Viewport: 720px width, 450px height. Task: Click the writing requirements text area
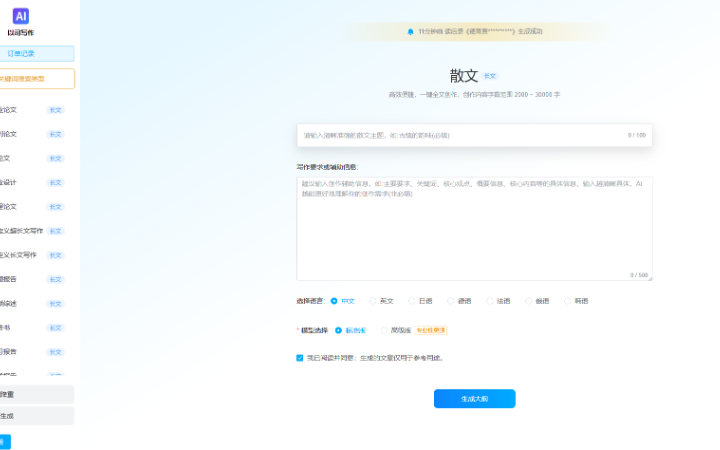474,229
